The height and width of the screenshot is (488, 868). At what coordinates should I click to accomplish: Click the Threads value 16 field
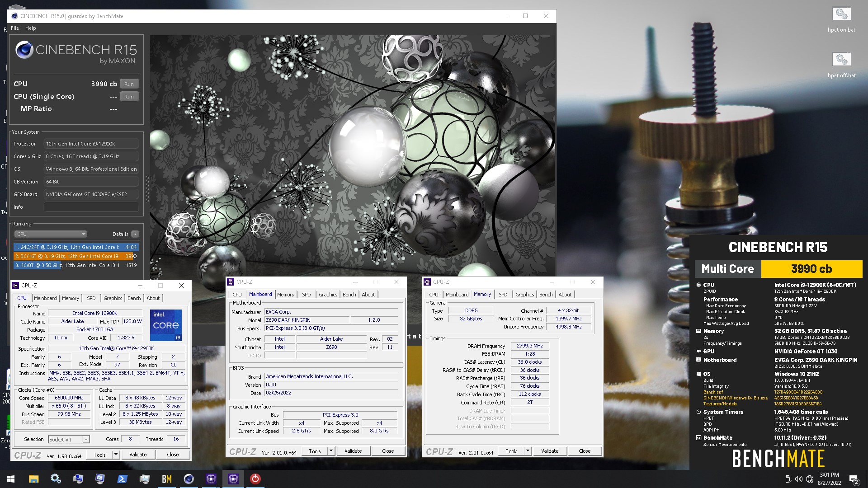(176, 439)
